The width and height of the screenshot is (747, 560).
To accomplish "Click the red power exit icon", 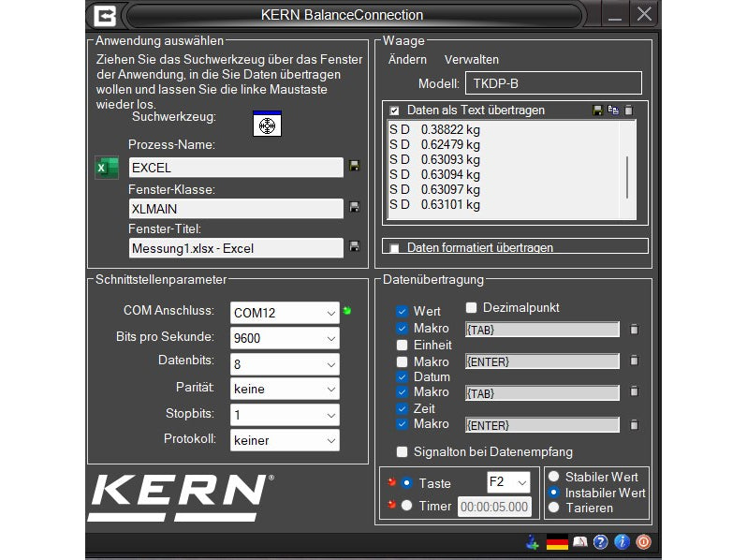I will tap(643, 542).
